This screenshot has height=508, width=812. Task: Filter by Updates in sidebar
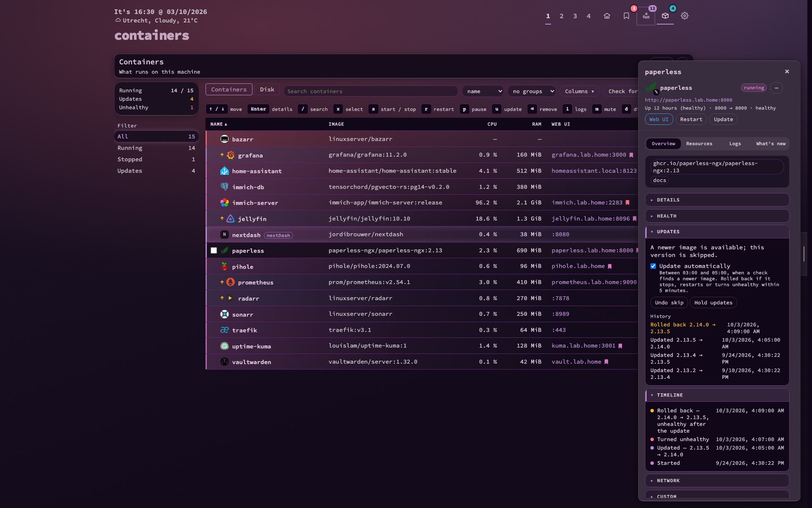pos(156,171)
